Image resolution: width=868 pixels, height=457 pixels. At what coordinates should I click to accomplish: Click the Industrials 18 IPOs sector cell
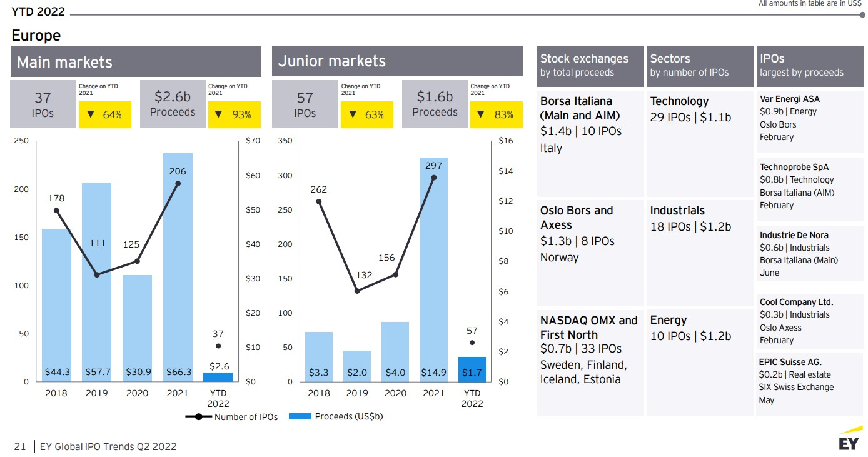tap(700, 253)
